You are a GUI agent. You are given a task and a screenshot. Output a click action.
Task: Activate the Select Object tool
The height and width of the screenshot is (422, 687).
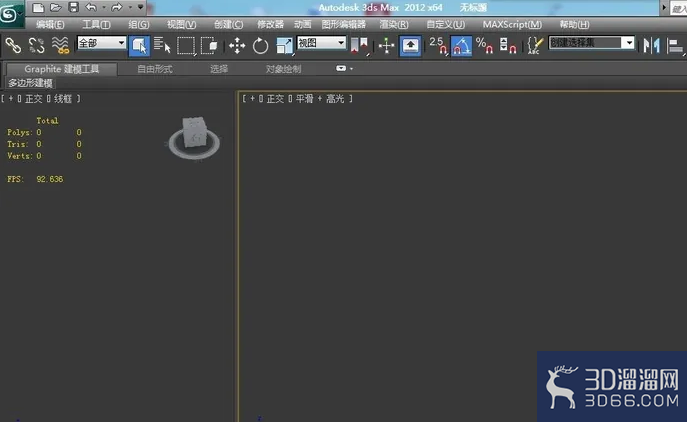pyautogui.click(x=139, y=46)
